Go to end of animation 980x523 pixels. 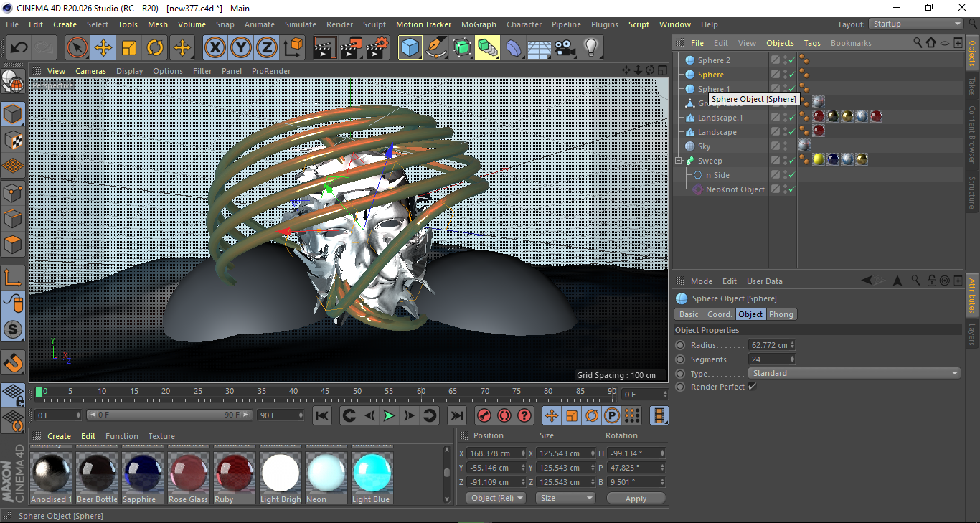tap(456, 415)
